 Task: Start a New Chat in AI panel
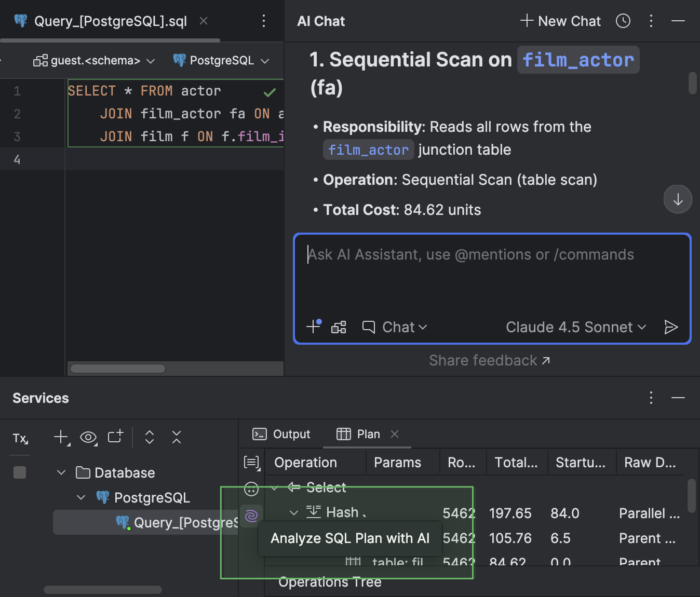click(x=560, y=21)
